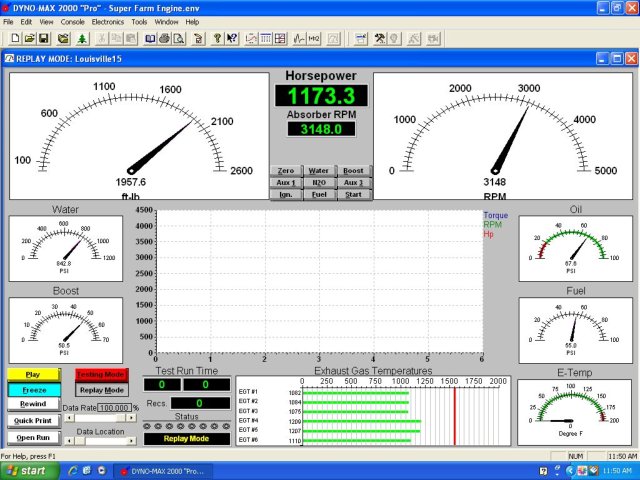Image resolution: width=640 pixels, height=480 pixels.
Task: Click the Open folder toolbar icon
Action: click(29, 38)
